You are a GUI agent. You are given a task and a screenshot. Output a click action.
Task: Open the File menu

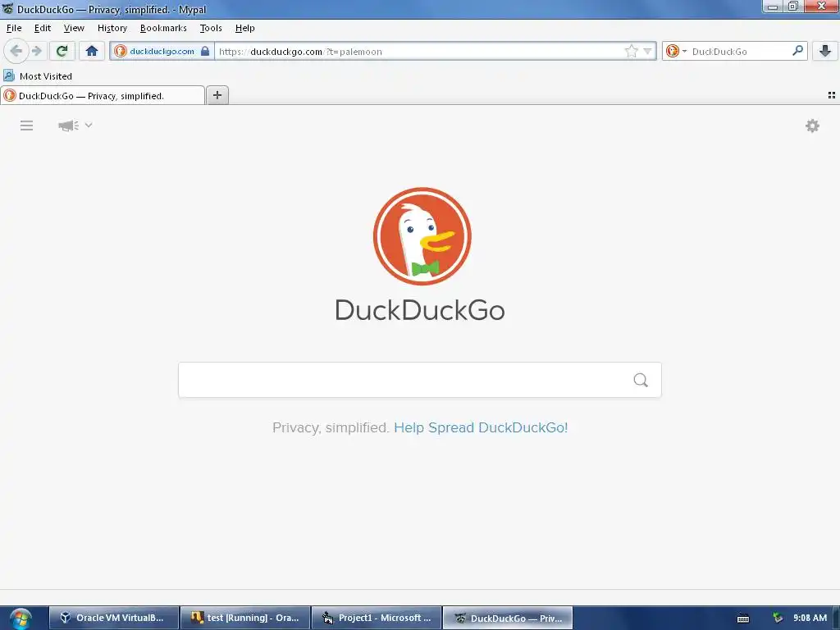click(14, 28)
